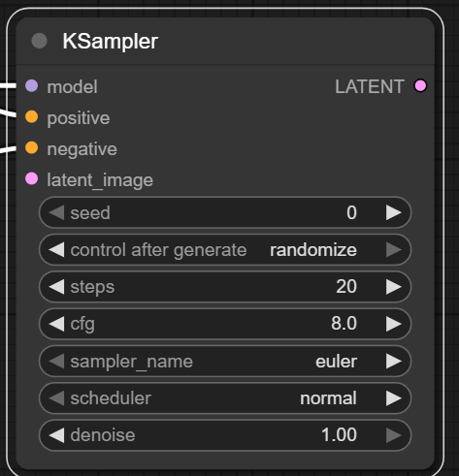This screenshot has height=476, width=459.
Task: Click the pink LATENT output socket
Action: (420, 86)
